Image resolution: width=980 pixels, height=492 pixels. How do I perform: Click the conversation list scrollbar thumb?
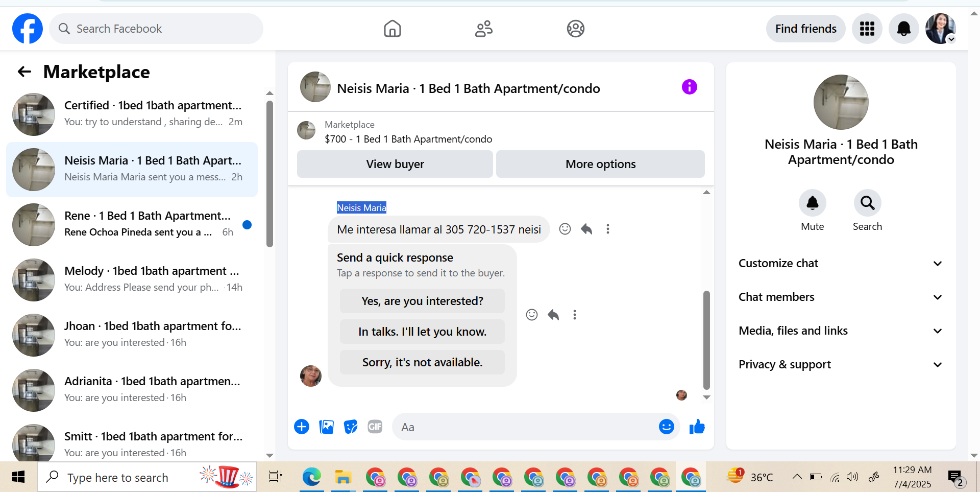point(269,174)
